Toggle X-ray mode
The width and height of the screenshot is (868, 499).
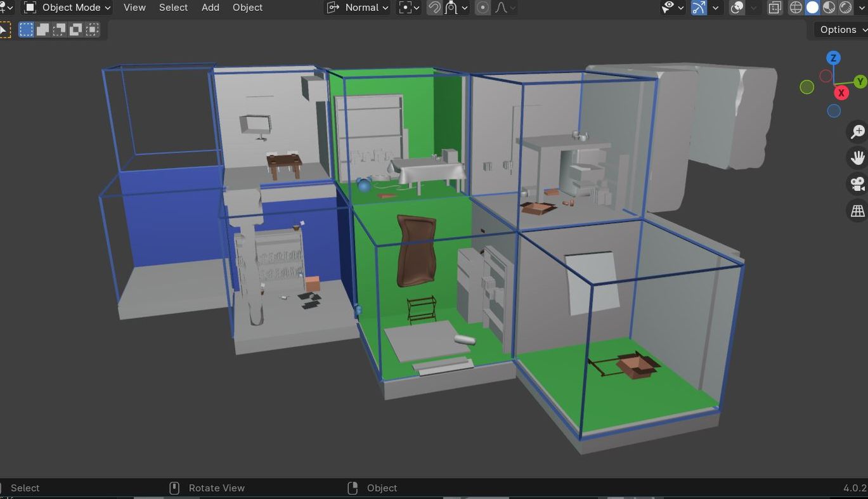[x=775, y=8]
